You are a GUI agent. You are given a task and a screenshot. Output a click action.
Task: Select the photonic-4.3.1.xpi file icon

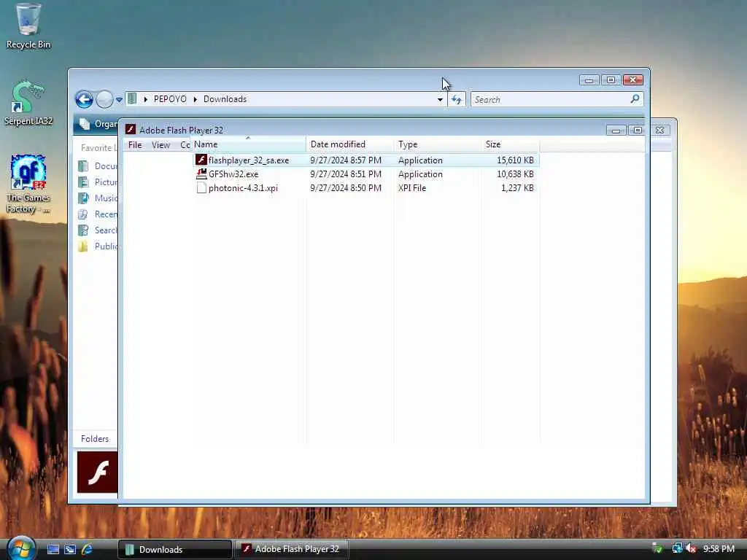click(201, 187)
